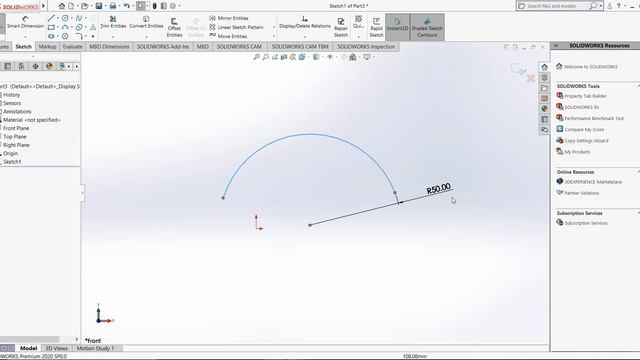Open the dropdown under Display/Delete Relations
640x360 pixels.
click(x=305, y=37)
